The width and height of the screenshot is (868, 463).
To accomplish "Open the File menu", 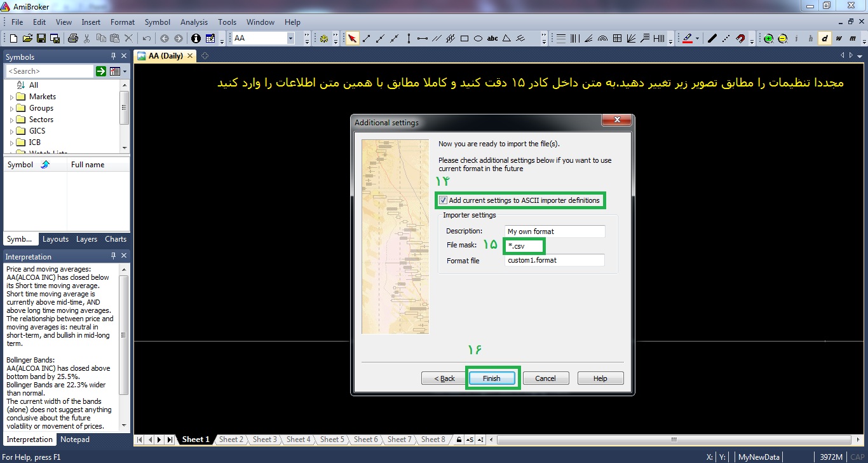I will point(17,22).
